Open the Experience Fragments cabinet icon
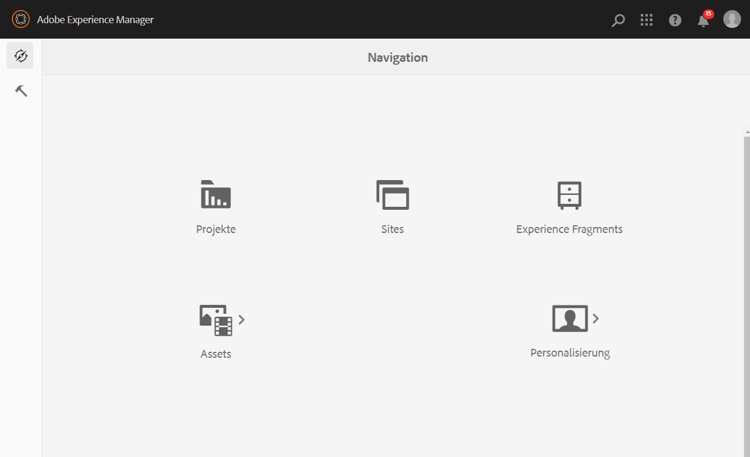 (569, 195)
